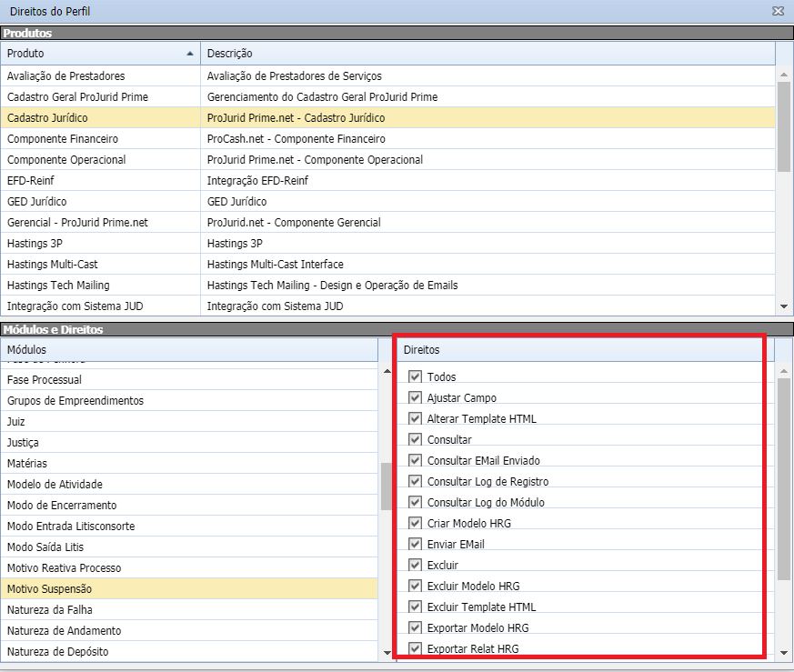Click the Direitos list scrollbar thumb

pyautogui.click(x=784, y=478)
